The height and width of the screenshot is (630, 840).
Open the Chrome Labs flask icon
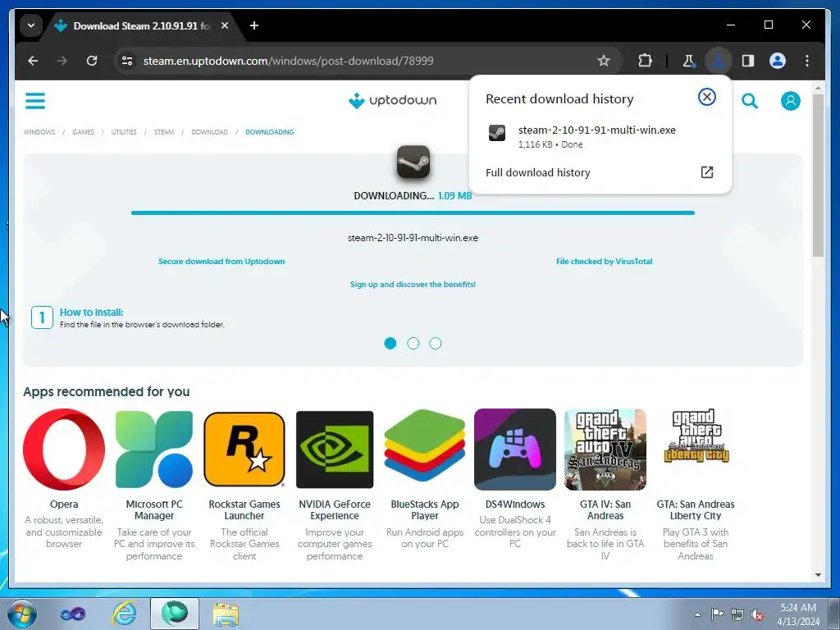click(x=689, y=61)
